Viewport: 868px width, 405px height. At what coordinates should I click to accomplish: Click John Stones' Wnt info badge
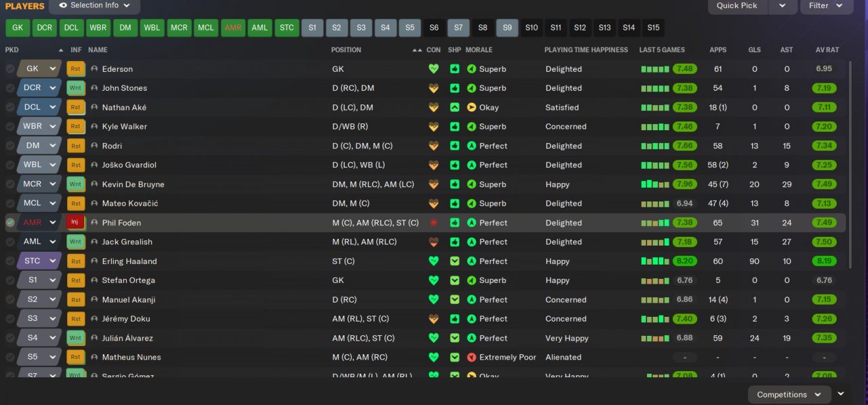click(x=75, y=88)
